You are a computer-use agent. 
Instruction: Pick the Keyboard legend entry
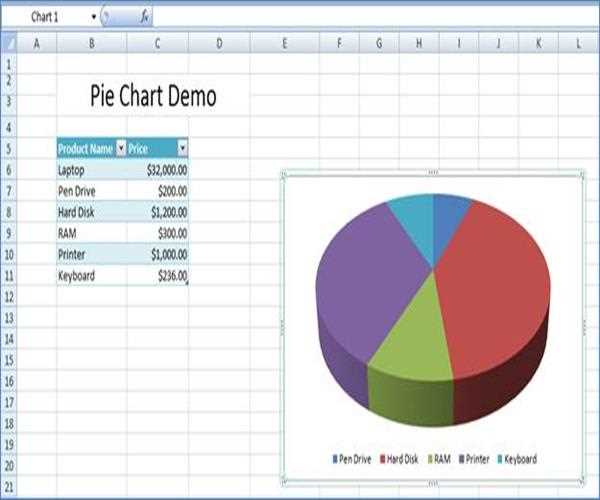(x=518, y=459)
